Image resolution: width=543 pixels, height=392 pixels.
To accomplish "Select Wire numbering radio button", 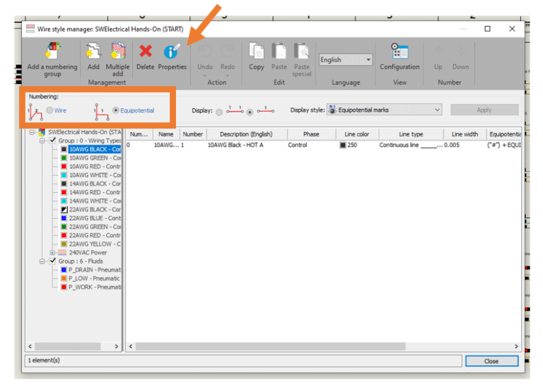I will pos(49,110).
